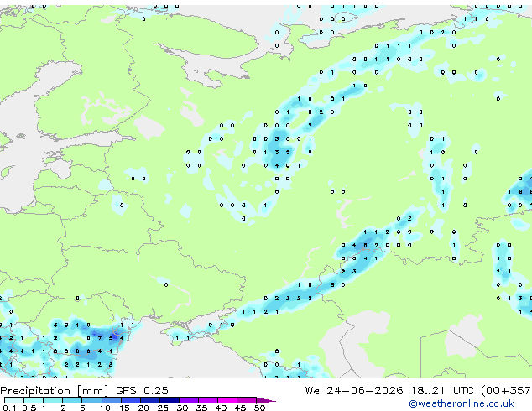
Task: Click the legend swatch between 5 and 10
Action: 91,400
